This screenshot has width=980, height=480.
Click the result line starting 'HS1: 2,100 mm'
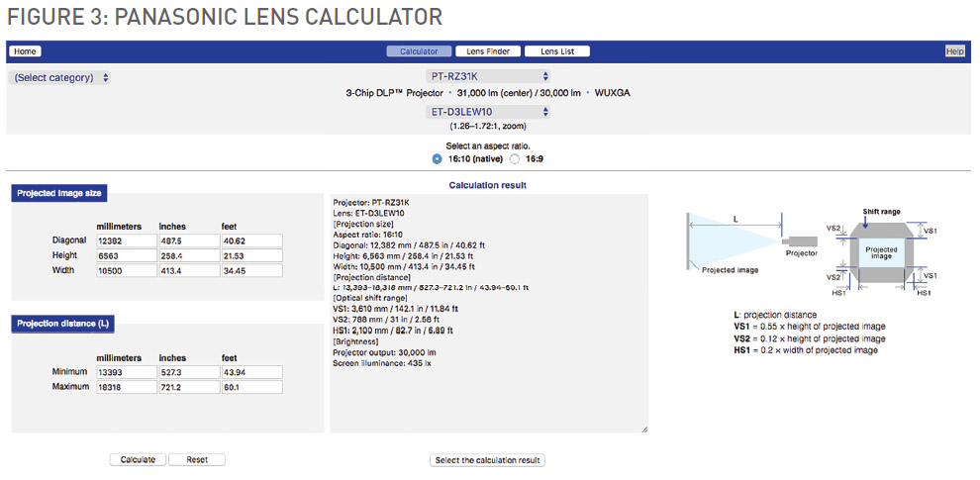tap(393, 331)
